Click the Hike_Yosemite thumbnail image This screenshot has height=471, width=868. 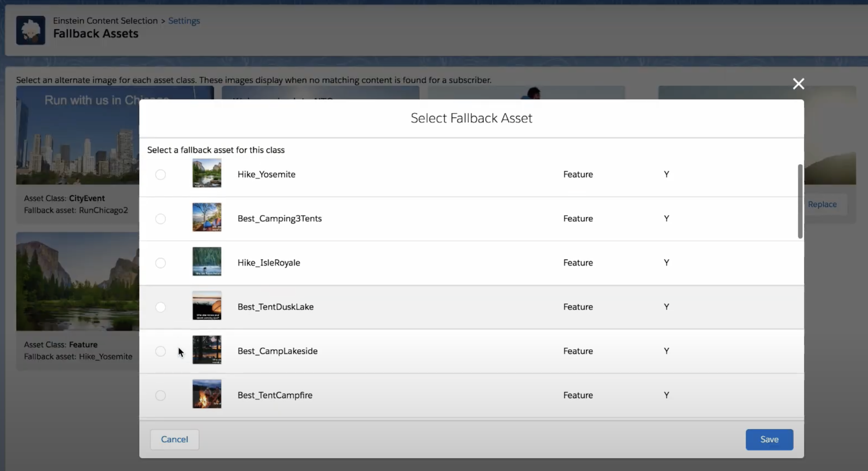207,173
